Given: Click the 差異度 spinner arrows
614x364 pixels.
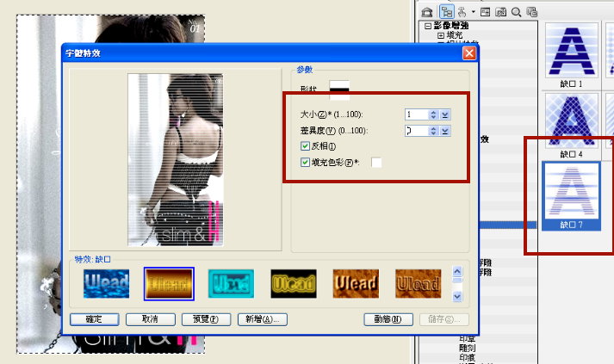Looking at the screenshot, I should [433, 130].
